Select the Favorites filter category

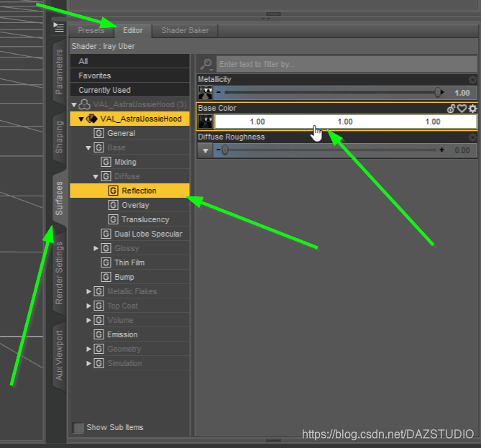click(129, 76)
